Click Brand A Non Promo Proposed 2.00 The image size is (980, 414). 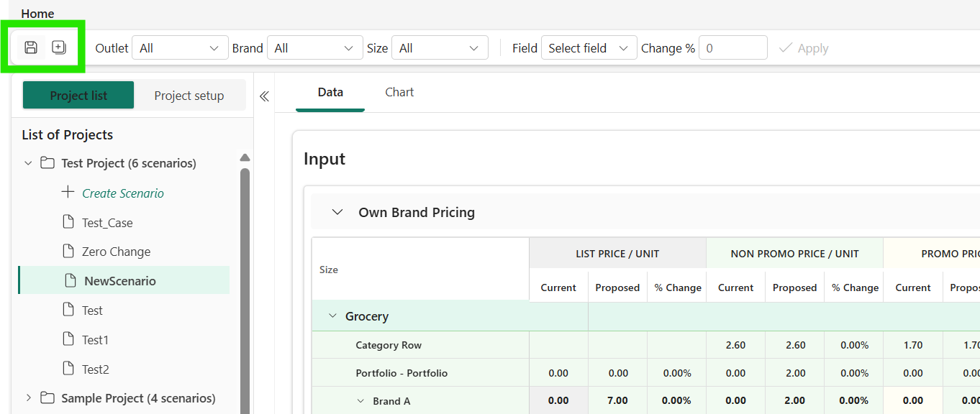tap(794, 401)
